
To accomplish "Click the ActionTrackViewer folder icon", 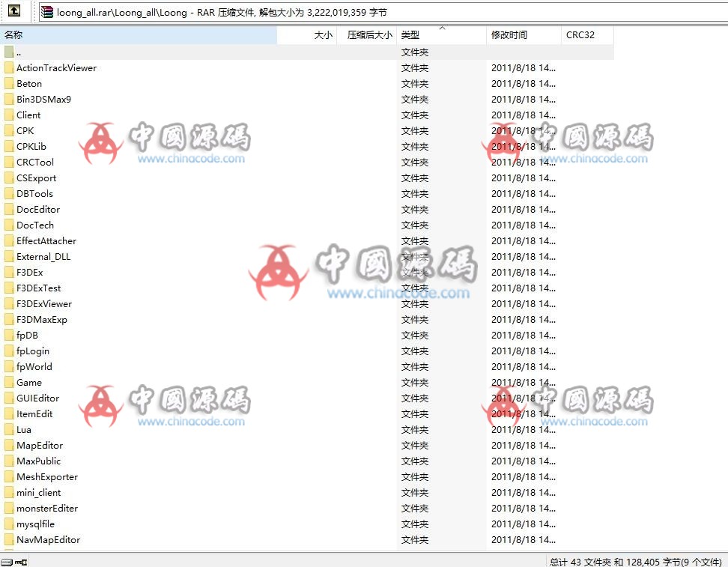I will click(x=9, y=68).
